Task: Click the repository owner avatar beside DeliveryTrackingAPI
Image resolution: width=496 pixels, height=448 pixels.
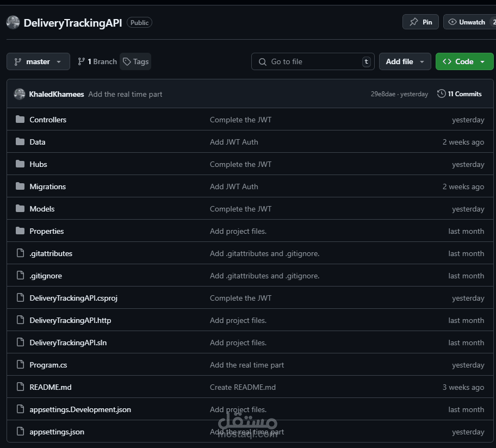Action: (x=13, y=22)
